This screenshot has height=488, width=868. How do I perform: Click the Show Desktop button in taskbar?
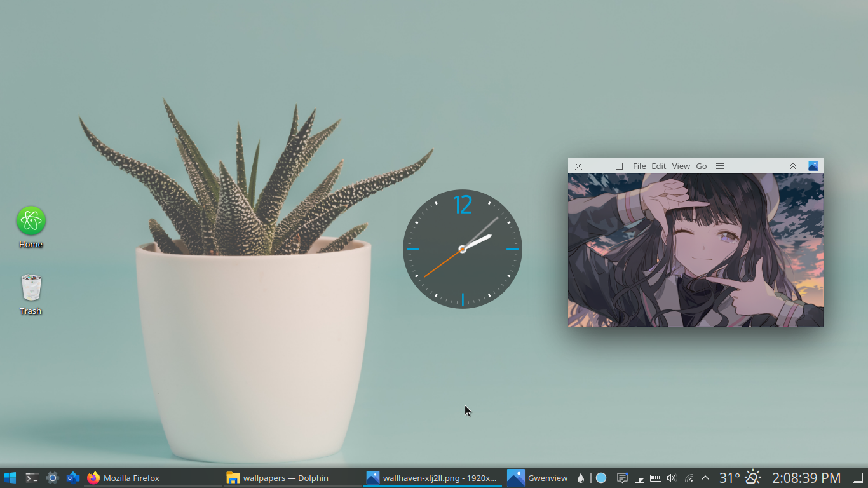pyautogui.click(x=858, y=478)
